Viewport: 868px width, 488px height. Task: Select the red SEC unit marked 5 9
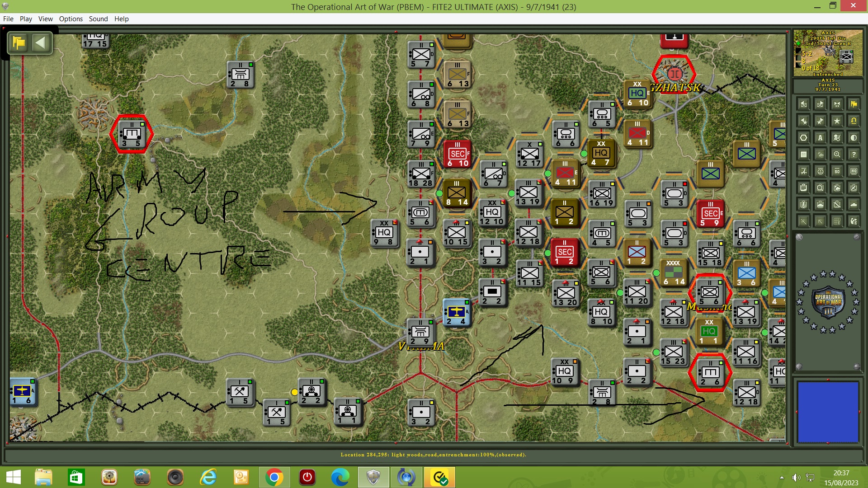pyautogui.click(x=711, y=214)
